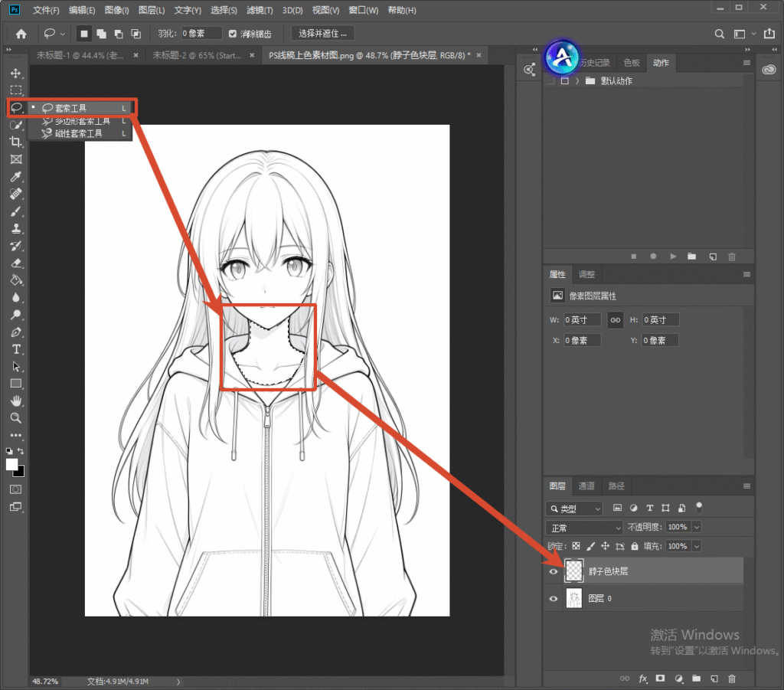Switch to the 调整 tab
The width and height of the screenshot is (784, 690).
[586, 274]
